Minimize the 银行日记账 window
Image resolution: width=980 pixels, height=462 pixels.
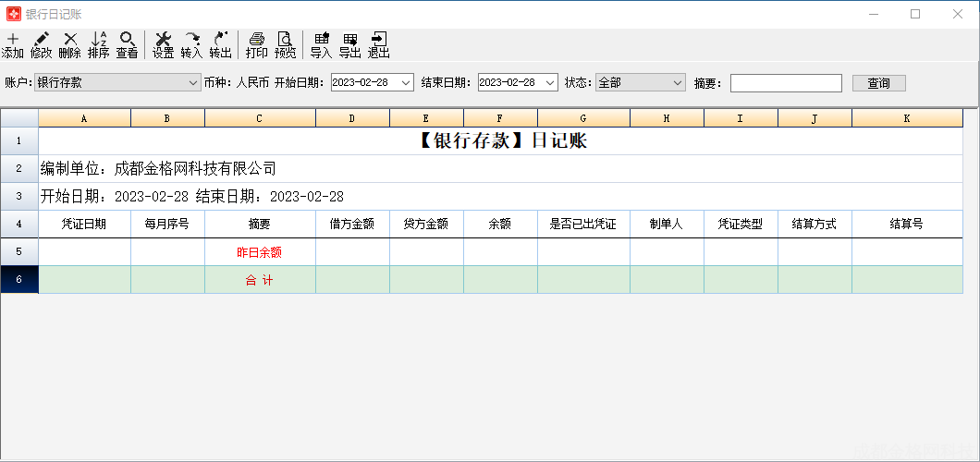click(x=874, y=14)
